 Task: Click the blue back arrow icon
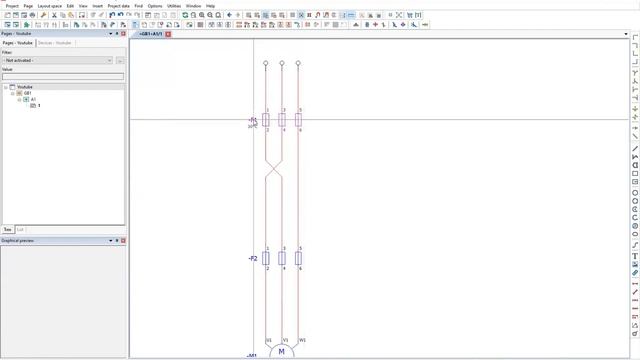tap(229, 15)
